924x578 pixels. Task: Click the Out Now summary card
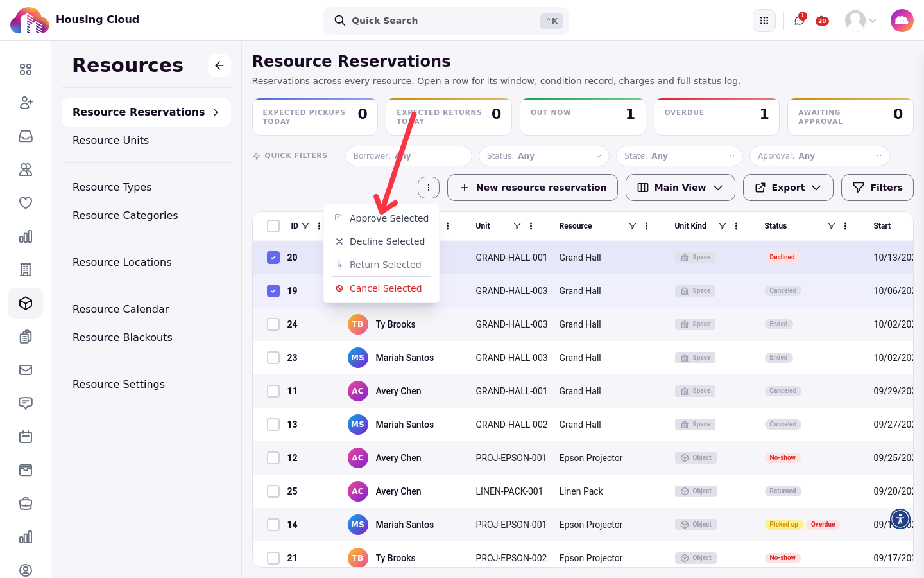tap(583, 117)
